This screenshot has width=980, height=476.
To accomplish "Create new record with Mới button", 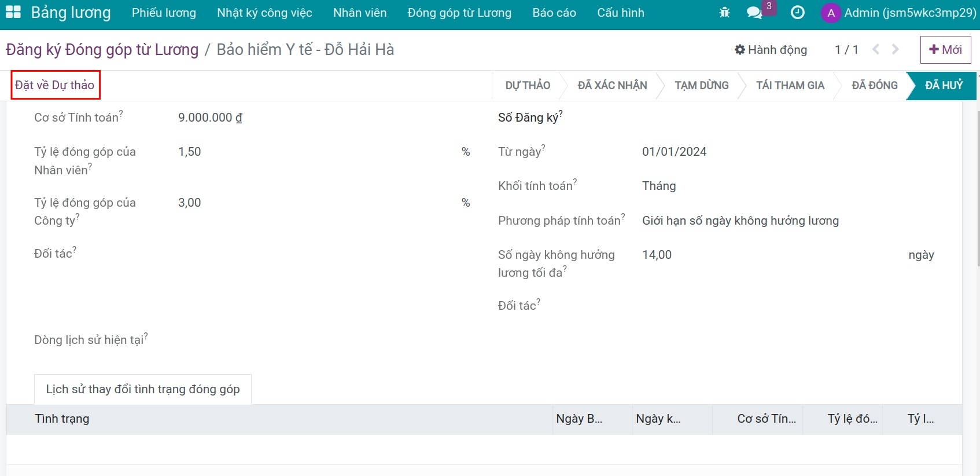I will (x=945, y=50).
